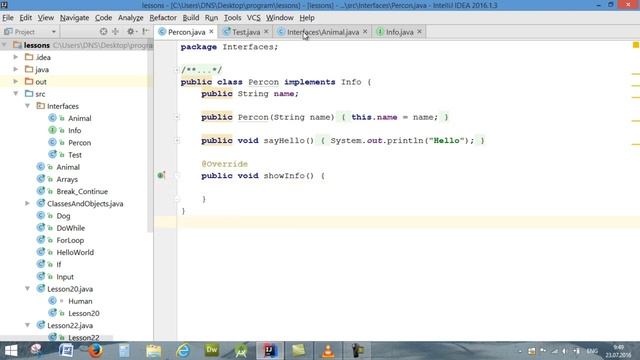Viewport: 640px width, 360px height.
Task: Select the HelloWorld class
Action: [x=75, y=252]
